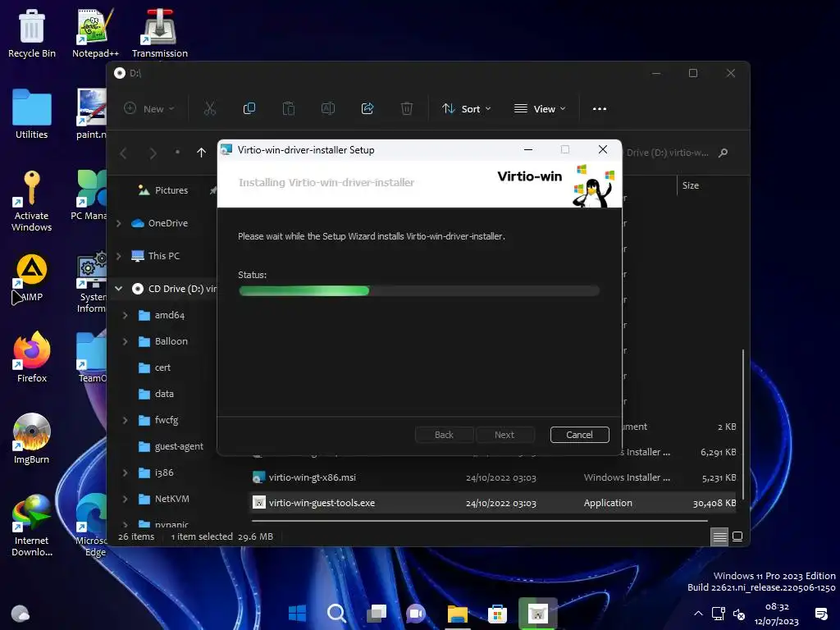Go up one folder with up arrow

coord(202,153)
